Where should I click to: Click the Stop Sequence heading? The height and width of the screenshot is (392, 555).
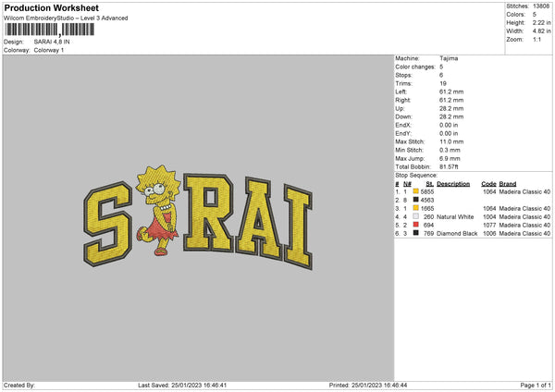[415, 173]
